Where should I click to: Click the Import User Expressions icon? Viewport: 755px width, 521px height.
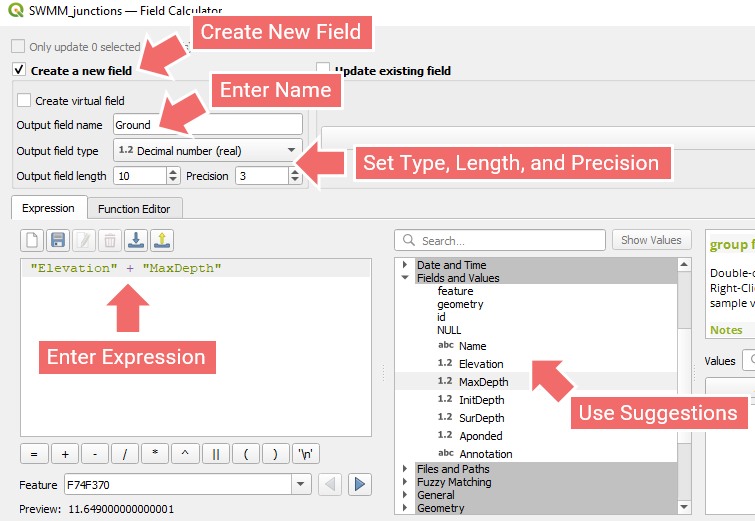click(137, 240)
